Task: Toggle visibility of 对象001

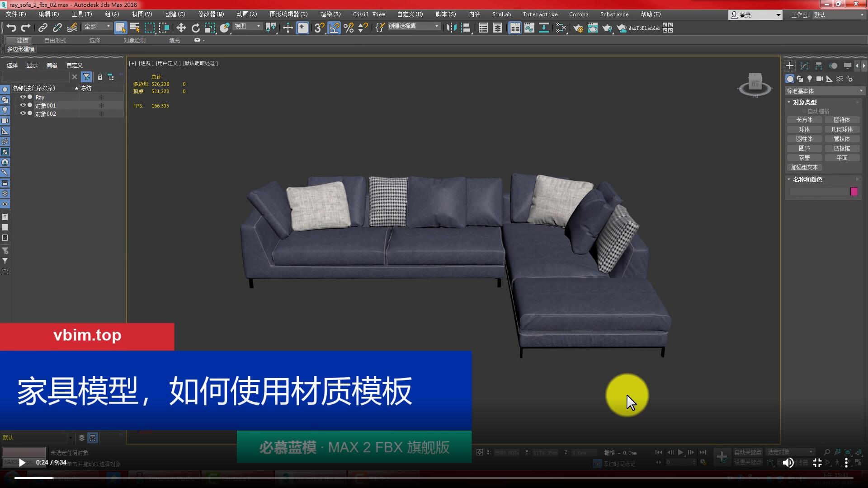Action: coord(23,105)
